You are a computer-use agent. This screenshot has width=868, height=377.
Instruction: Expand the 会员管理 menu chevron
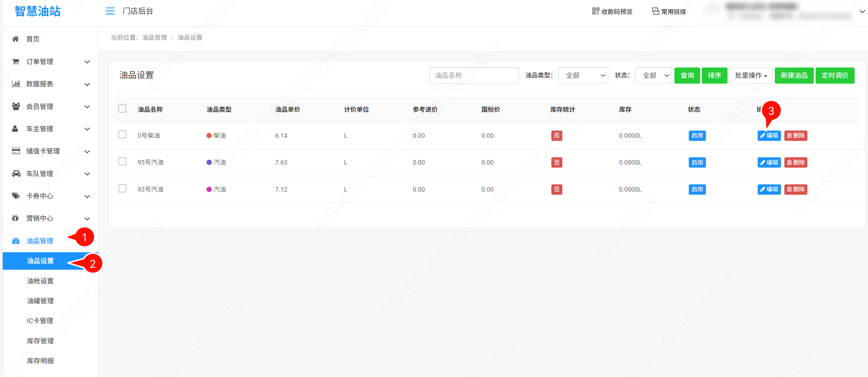point(87,107)
